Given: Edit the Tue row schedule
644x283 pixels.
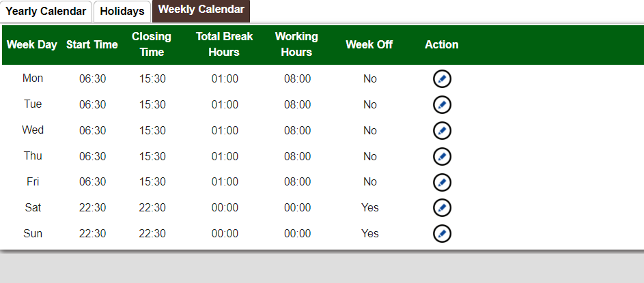Looking at the screenshot, I should click(x=442, y=105).
